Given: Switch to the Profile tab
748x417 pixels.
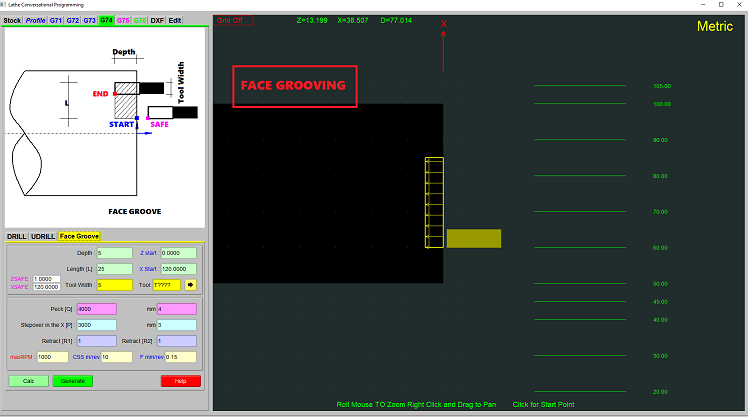Looking at the screenshot, I should tap(35, 20).
